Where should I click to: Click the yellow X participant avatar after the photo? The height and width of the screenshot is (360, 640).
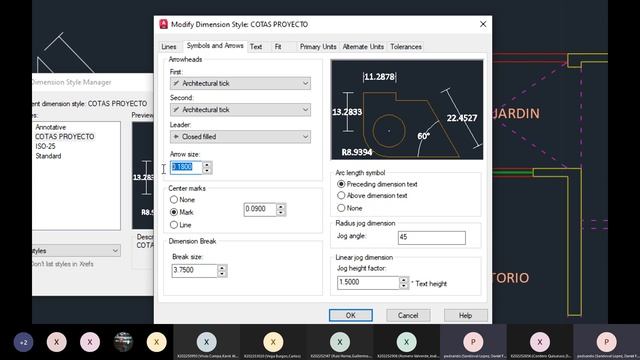pyautogui.click(x=156, y=342)
